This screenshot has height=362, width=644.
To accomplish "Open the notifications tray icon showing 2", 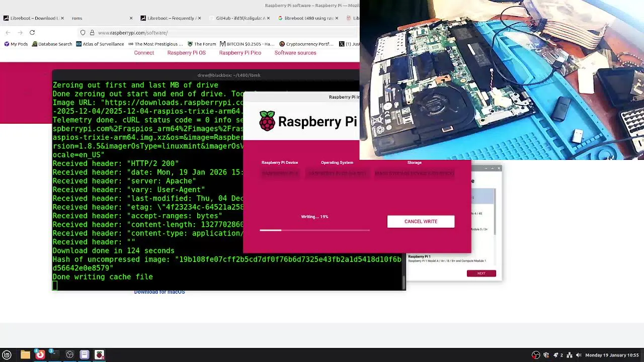I will [x=558, y=355].
